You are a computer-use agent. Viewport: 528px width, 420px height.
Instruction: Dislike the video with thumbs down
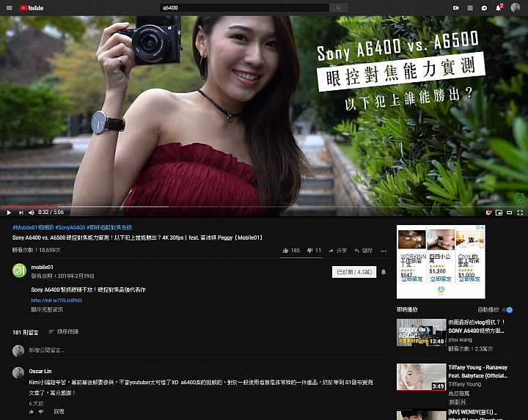point(314,251)
